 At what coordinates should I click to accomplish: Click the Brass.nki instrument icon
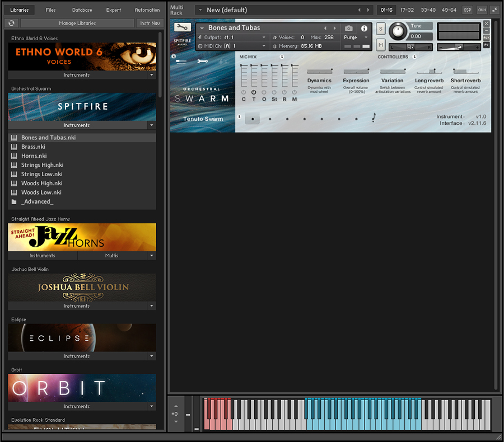(x=14, y=147)
